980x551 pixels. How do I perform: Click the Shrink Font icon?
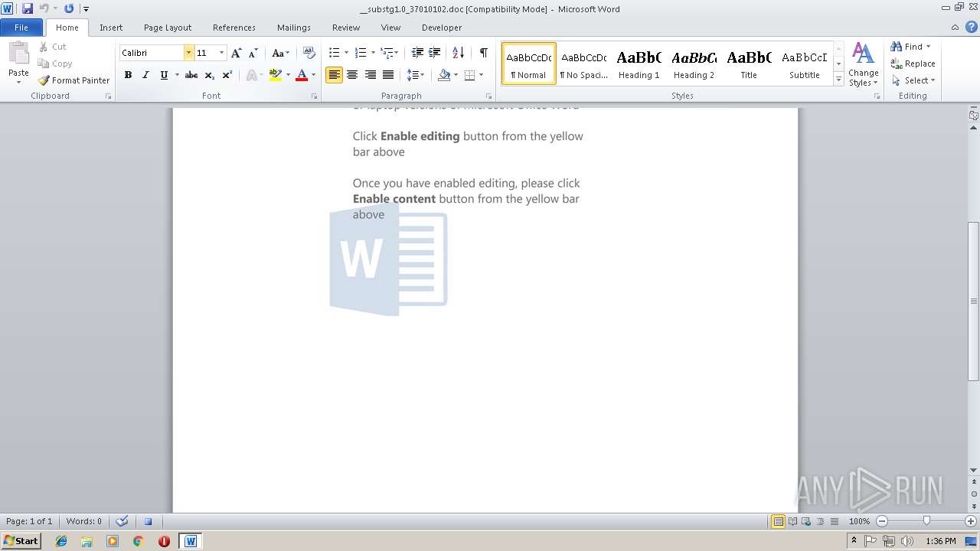[253, 53]
